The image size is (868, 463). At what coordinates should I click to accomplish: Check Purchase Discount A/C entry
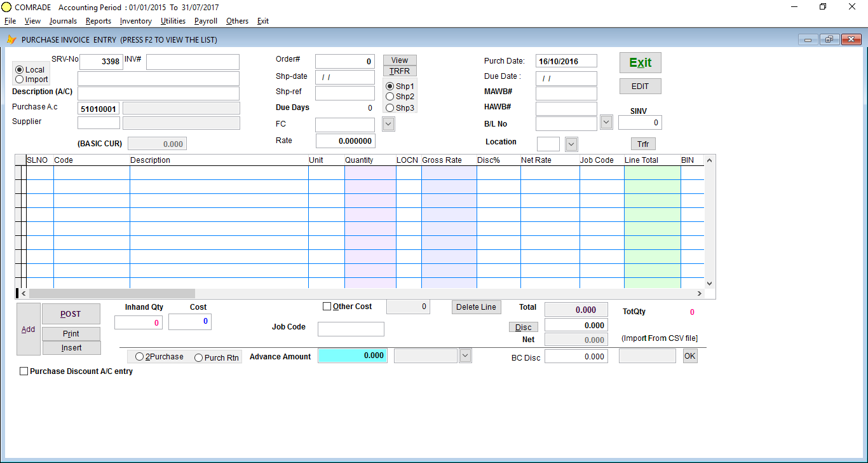point(24,371)
